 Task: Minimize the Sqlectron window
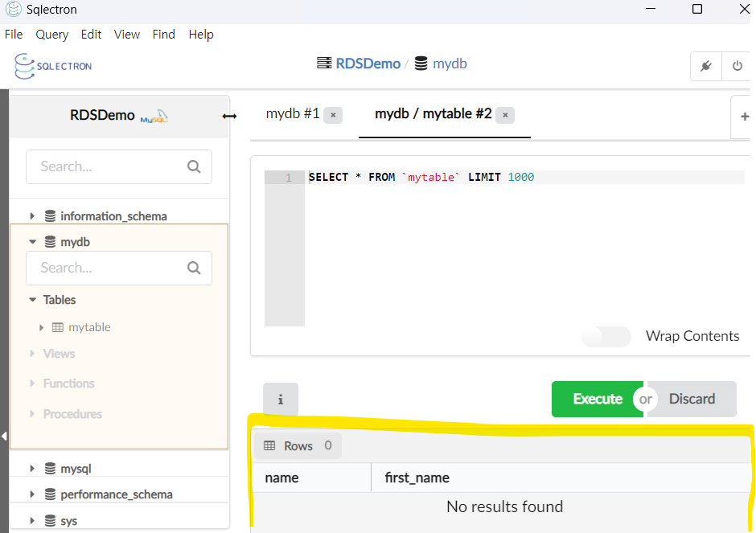pyautogui.click(x=651, y=9)
